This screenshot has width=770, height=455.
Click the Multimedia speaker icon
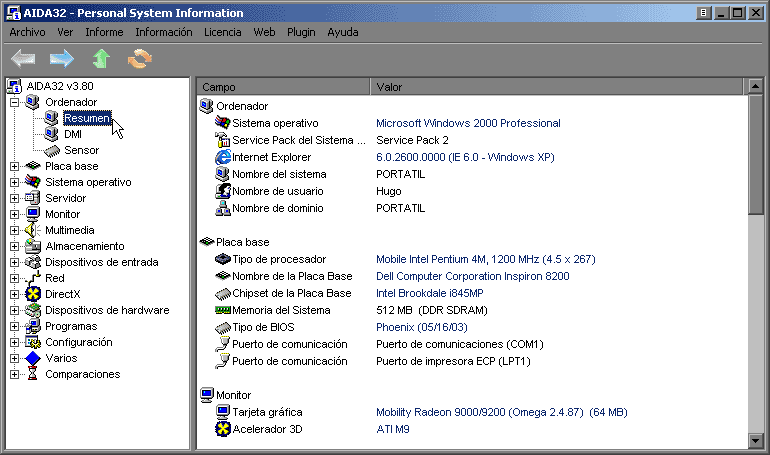33,230
